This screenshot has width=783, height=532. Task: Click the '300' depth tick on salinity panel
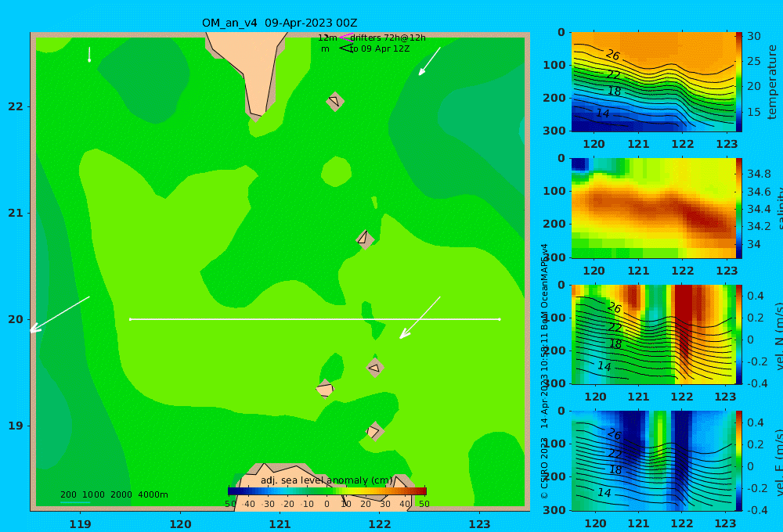point(554,257)
